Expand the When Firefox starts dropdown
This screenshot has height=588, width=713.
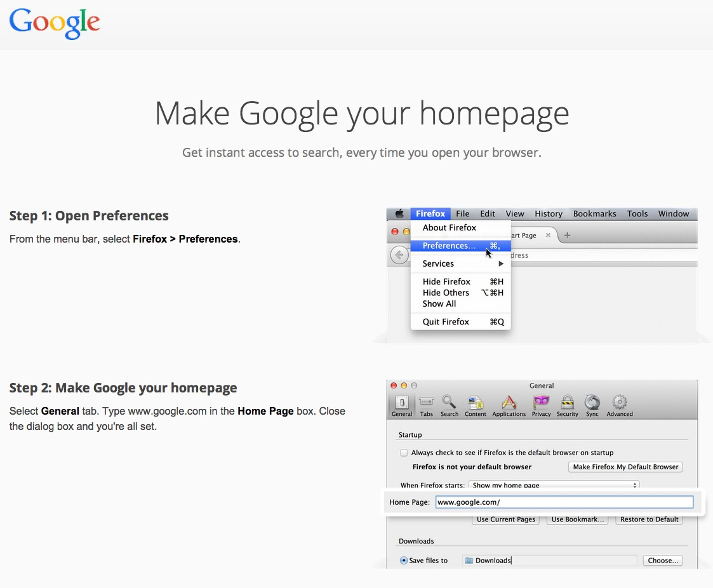click(x=554, y=485)
